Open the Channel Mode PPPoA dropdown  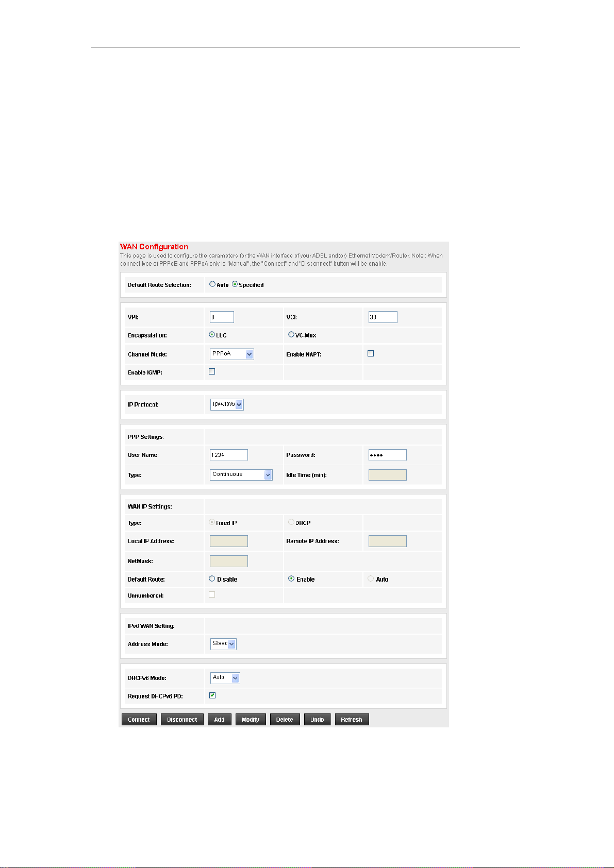[x=232, y=354]
